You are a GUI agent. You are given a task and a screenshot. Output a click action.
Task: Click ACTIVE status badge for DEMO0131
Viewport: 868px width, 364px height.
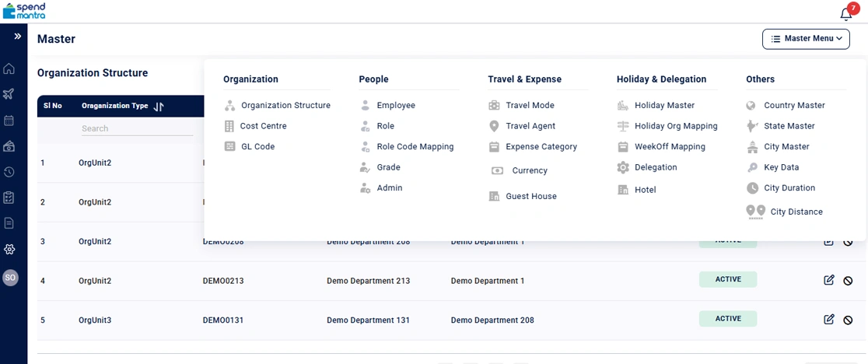[728, 319]
